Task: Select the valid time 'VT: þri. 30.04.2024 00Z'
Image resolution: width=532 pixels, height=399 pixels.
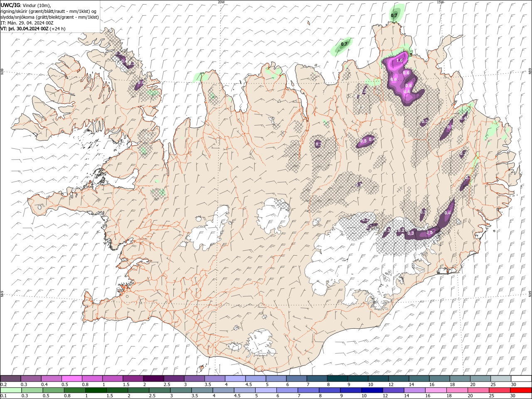Action: (25, 29)
